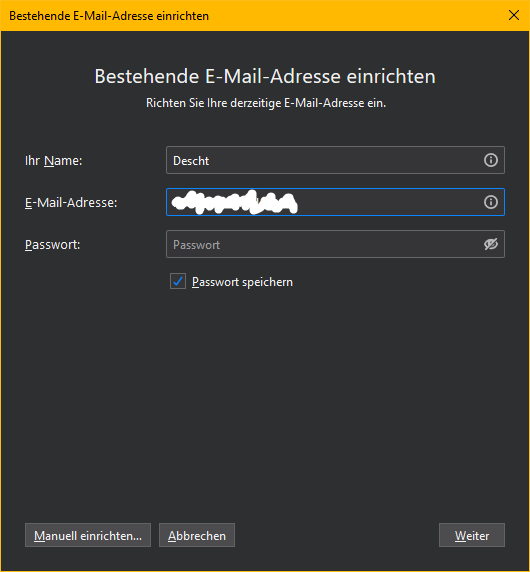
Task: Click the blank dark area below the checkbox
Action: click(x=265, y=401)
